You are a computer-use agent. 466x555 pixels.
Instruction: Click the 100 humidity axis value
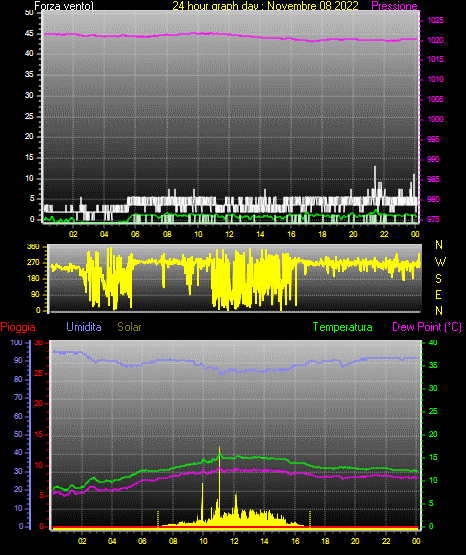[16, 342]
